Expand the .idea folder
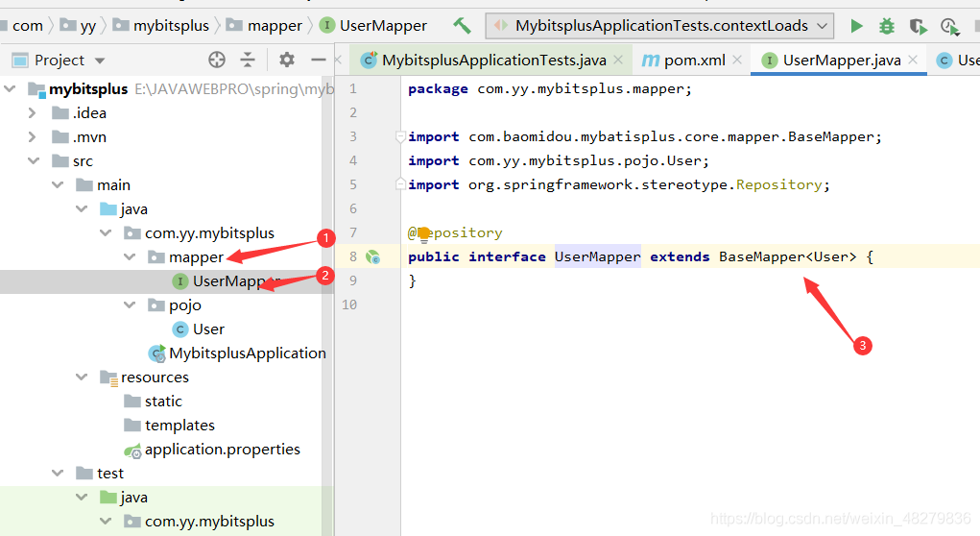 pos(33,113)
